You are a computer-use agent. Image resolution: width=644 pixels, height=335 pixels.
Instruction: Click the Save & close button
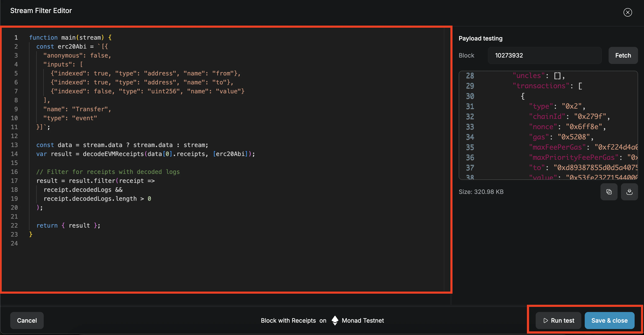(609, 321)
